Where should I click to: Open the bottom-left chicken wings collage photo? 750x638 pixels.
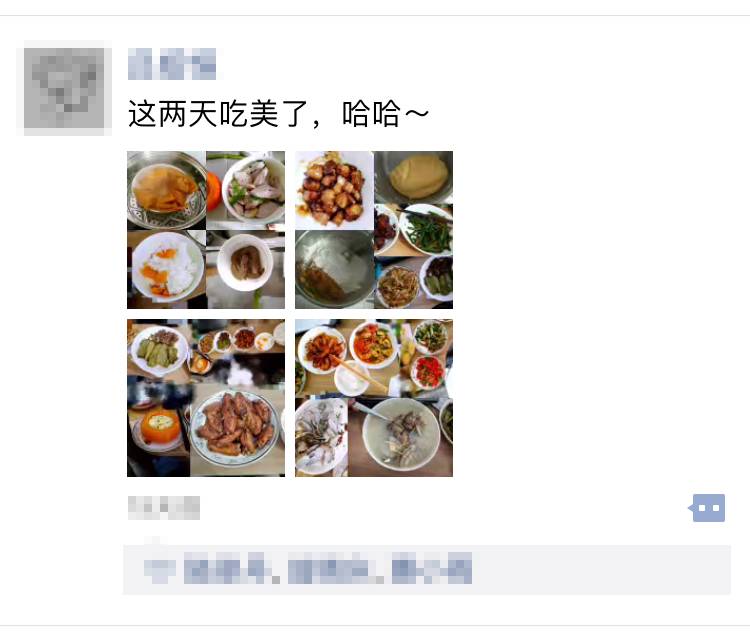(x=206, y=398)
